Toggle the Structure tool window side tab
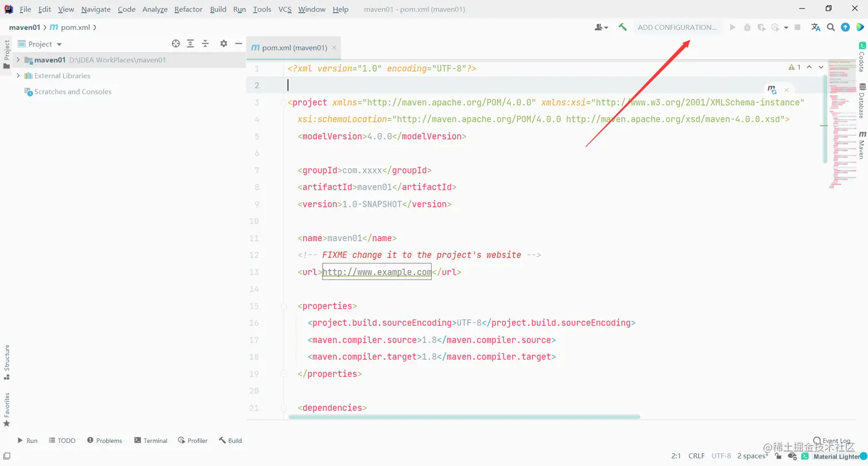The height and width of the screenshot is (466, 868). point(7,362)
